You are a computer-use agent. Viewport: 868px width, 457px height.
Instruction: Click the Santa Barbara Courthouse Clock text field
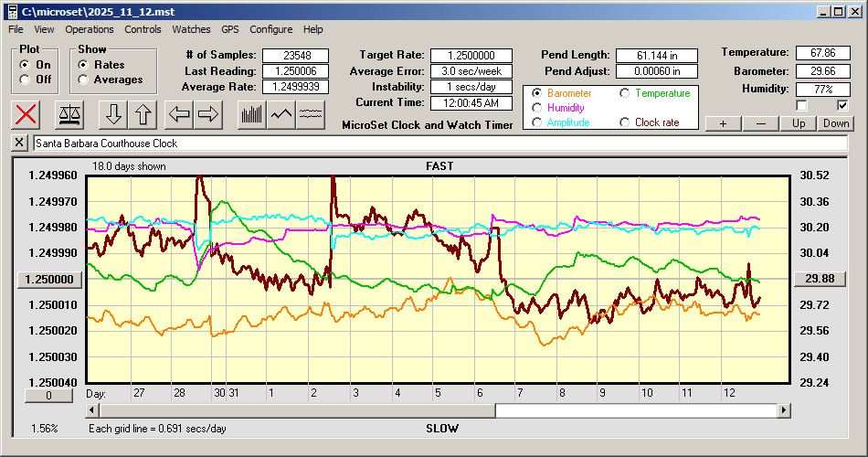tap(439, 143)
